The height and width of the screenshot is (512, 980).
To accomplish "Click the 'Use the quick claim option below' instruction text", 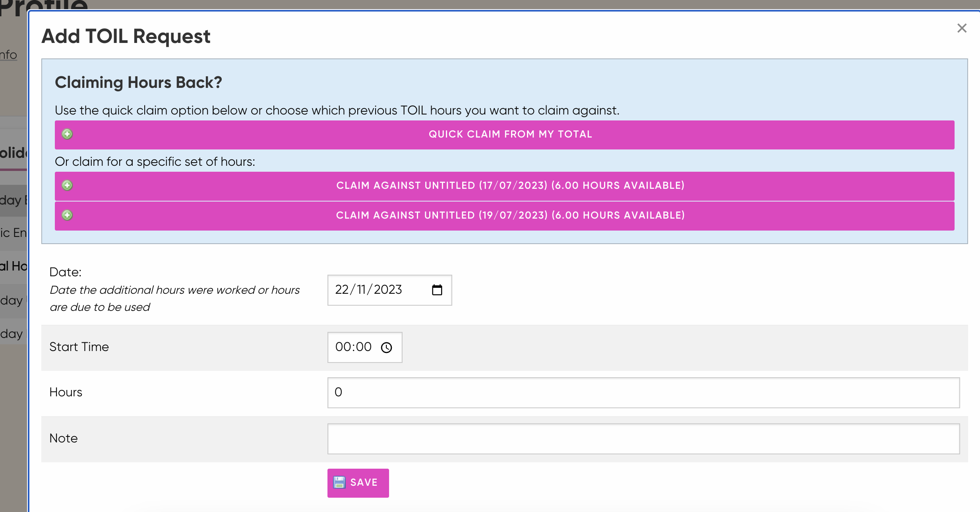I will [x=337, y=110].
